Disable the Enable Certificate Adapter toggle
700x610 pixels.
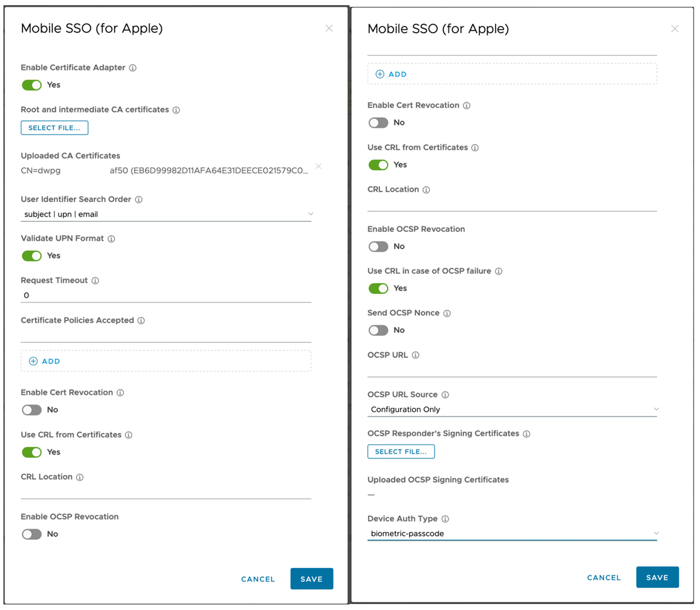pyautogui.click(x=32, y=85)
